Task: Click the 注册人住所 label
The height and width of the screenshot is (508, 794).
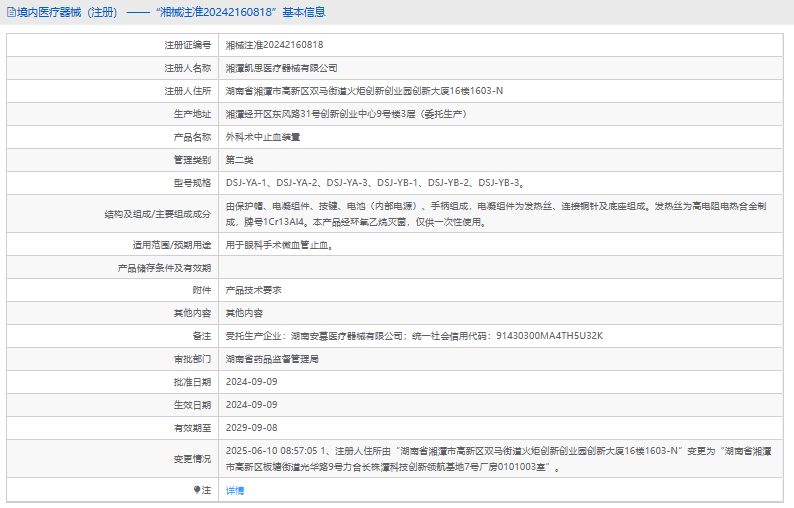Action: pyautogui.click(x=188, y=91)
